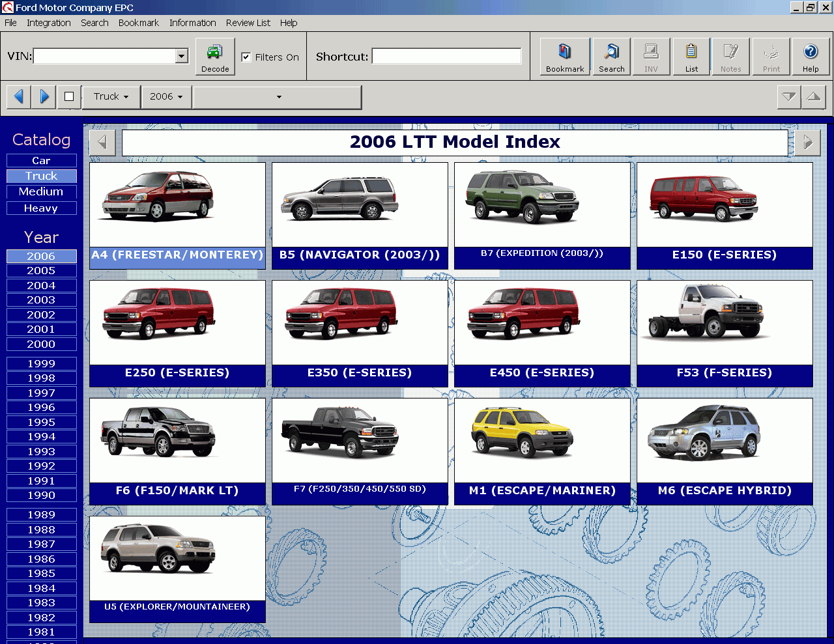Choose year 1989 in sidebar
The height and width of the screenshot is (644, 834).
click(42, 514)
